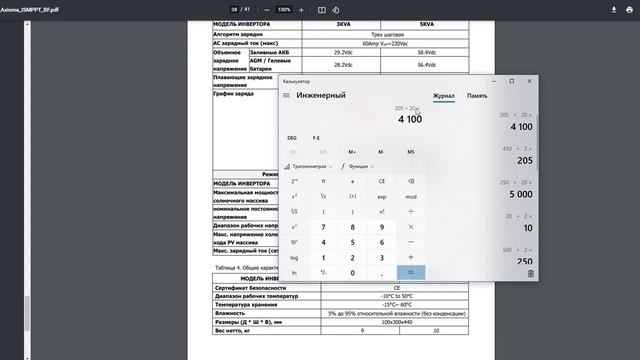Click the 2nd function shift key

click(294, 181)
